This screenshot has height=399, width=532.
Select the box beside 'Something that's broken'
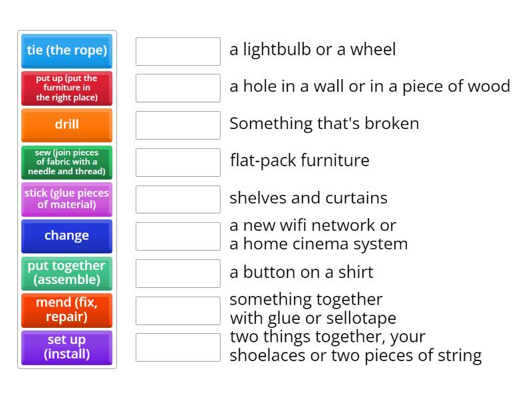pos(177,125)
